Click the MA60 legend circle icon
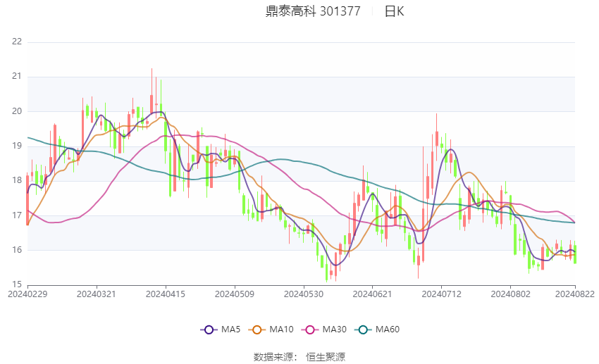 point(363,330)
